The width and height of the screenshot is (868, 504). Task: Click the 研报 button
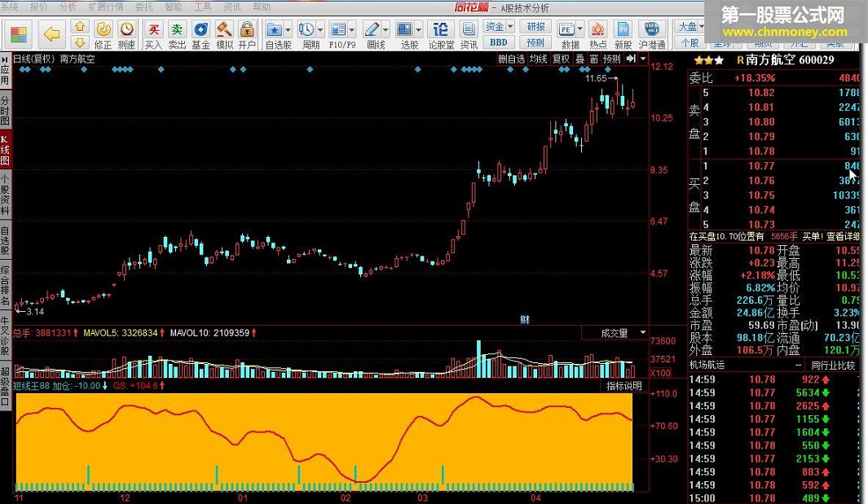pyautogui.click(x=535, y=27)
